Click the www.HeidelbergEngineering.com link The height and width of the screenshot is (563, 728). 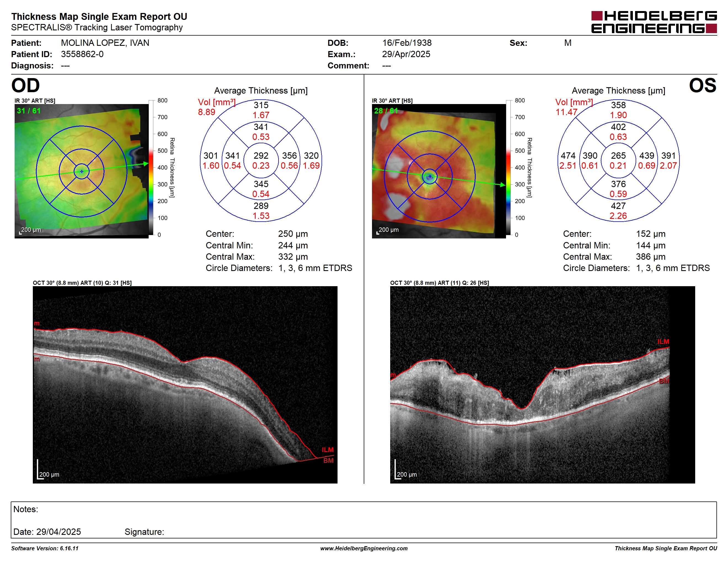pyautogui.click(x=364, y=548)
